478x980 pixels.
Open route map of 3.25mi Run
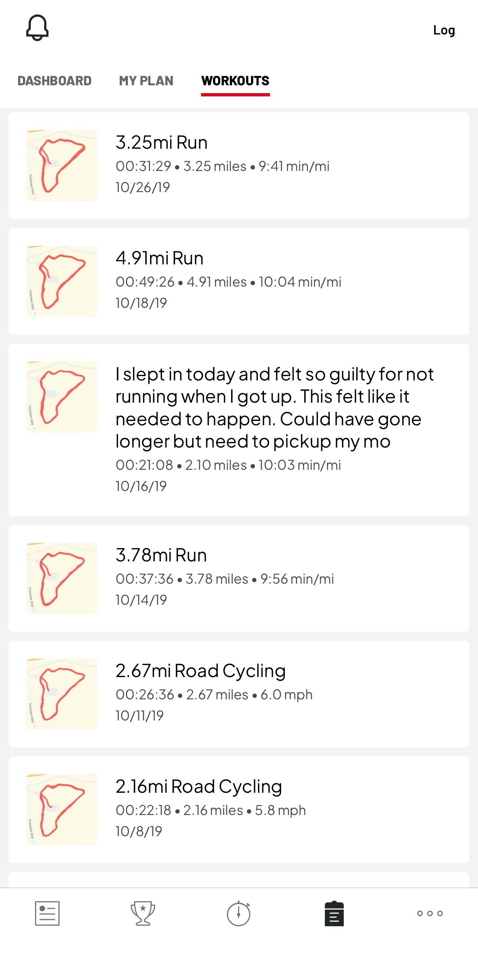coord(62,165)
